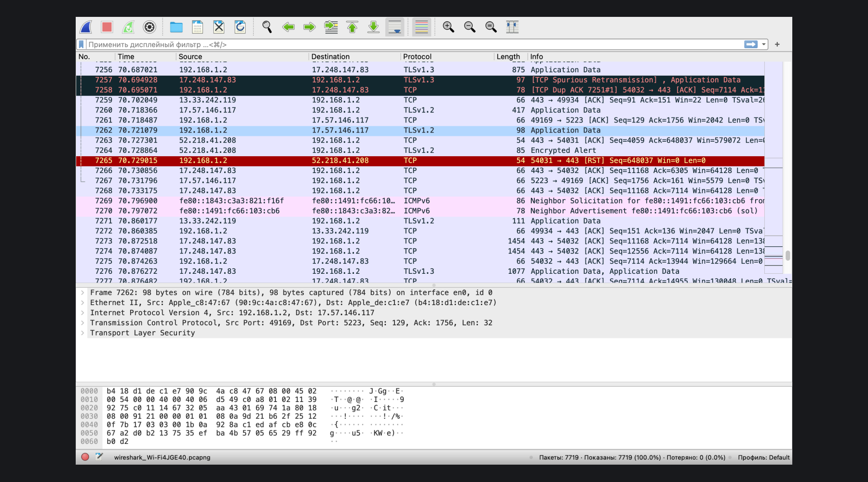Open display filter bookmarks icon
Screen dimensions: 868x482
(x=81, y=44)
